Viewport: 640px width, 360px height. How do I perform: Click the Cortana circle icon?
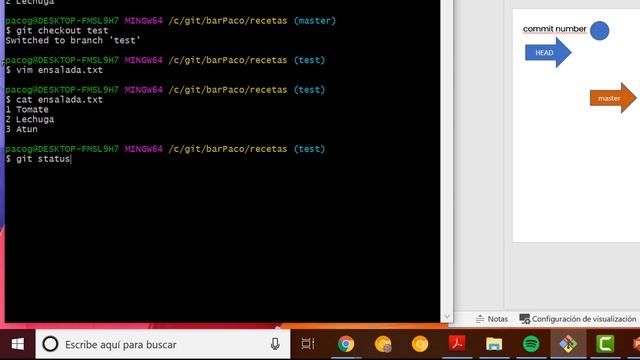50,344
